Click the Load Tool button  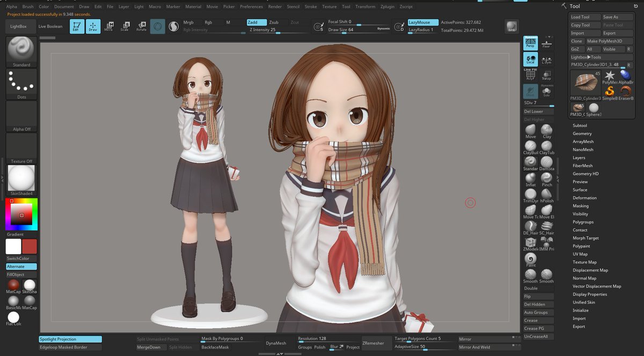tap(585, 17)
